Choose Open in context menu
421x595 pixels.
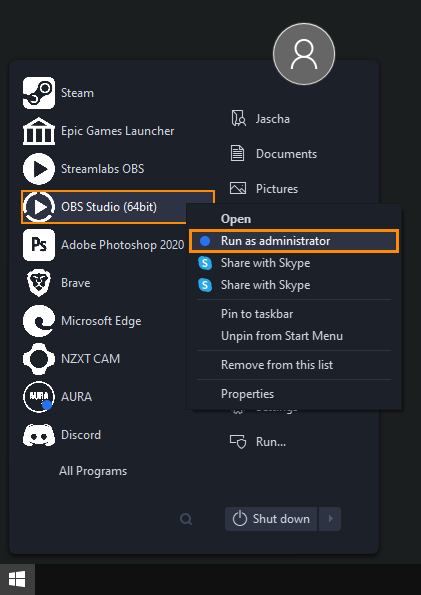294,219
